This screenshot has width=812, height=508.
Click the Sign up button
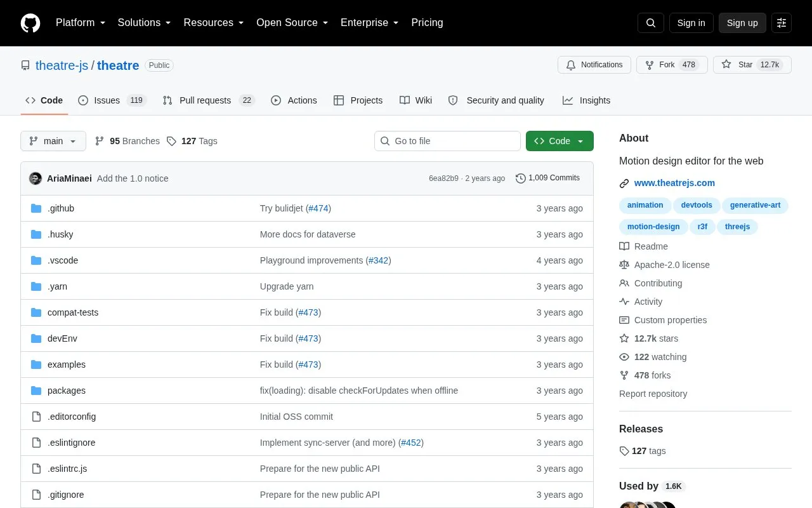tap(742, 23)
